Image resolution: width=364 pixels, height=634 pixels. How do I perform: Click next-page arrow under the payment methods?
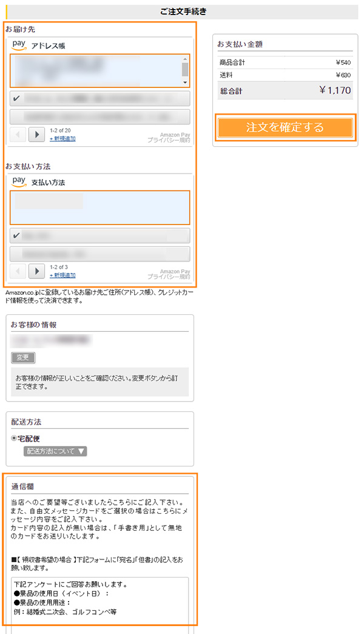point(35,271)
